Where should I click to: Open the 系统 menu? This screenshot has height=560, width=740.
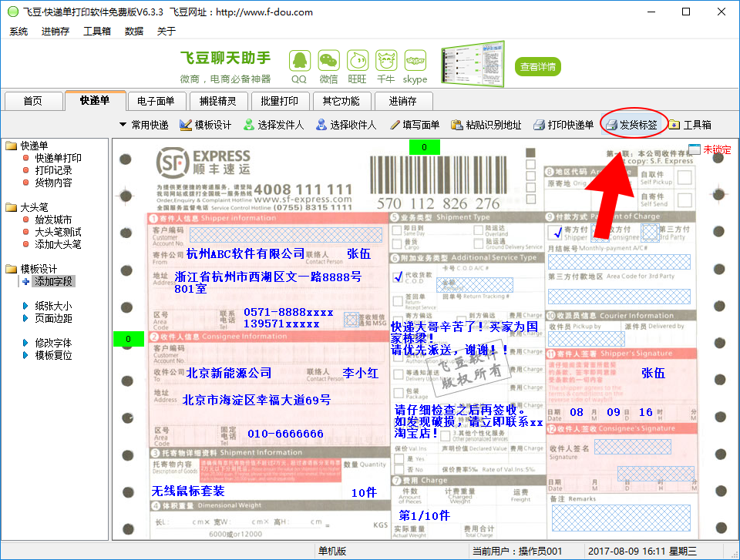pos(18,32)
